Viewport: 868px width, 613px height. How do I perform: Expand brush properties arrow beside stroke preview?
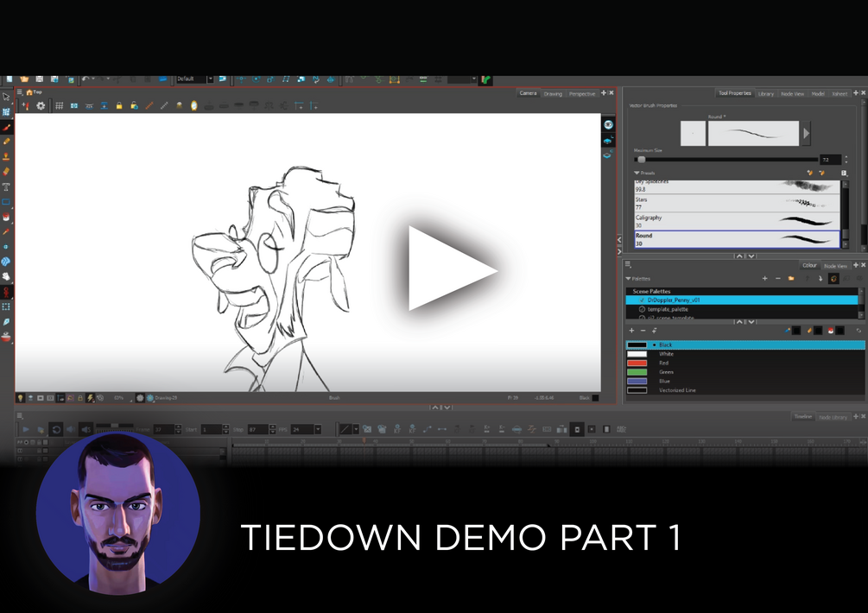[807, 133]
